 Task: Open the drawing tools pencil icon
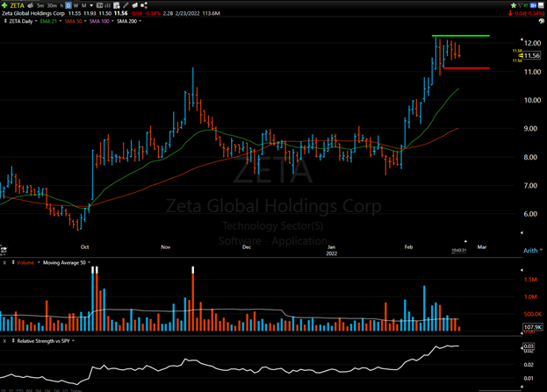coord(126,5)
